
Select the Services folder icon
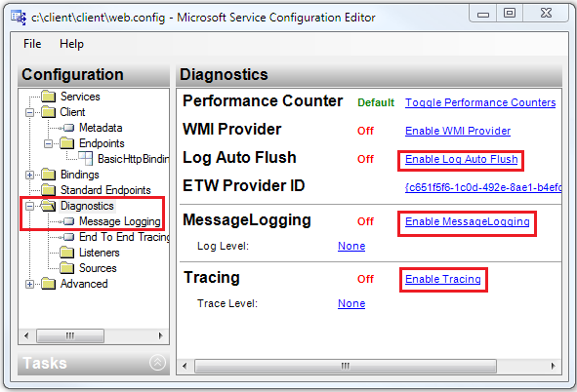coord(49,97)
